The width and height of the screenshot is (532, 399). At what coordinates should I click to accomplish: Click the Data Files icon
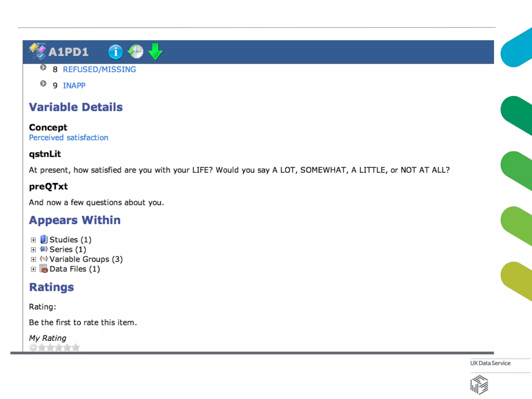coord(44,269)
